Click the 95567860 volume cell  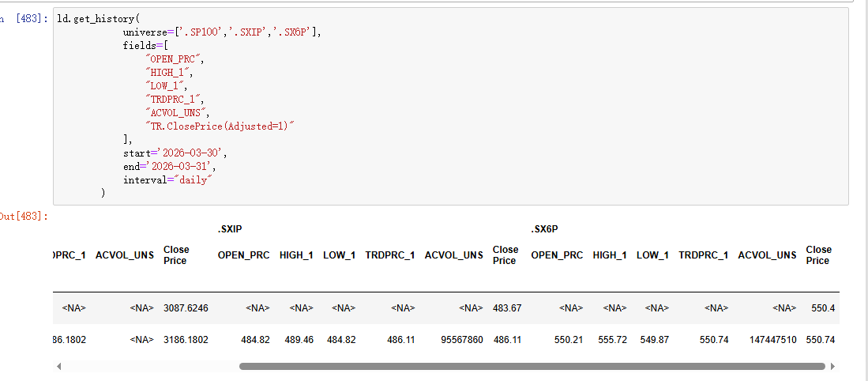tap(461, 340)
